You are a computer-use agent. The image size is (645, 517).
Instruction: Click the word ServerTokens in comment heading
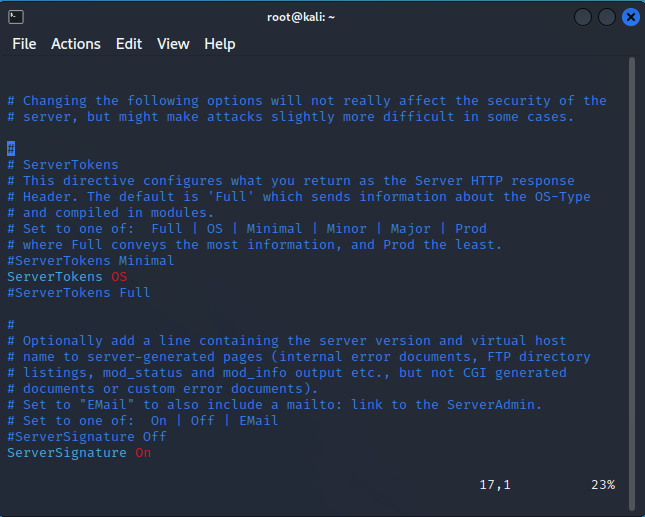pos(70,165)
